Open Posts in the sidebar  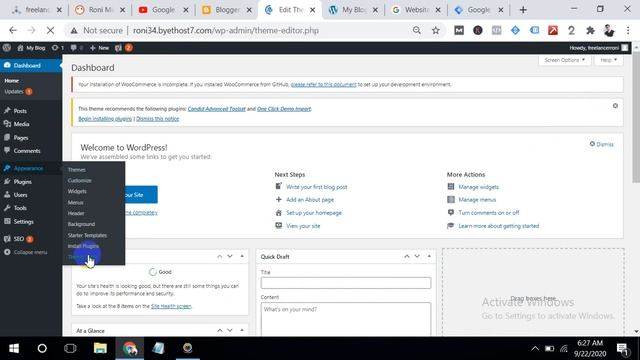[20, 111]
